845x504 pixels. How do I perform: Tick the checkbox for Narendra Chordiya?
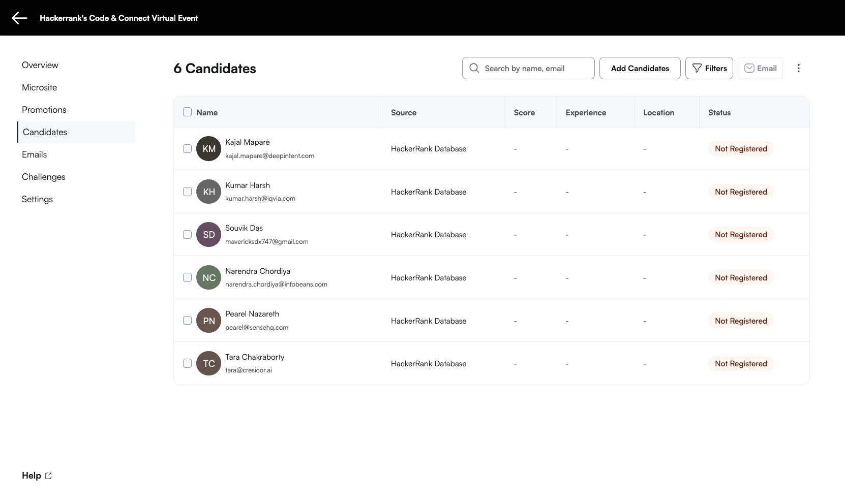click(x=187, y=277)
